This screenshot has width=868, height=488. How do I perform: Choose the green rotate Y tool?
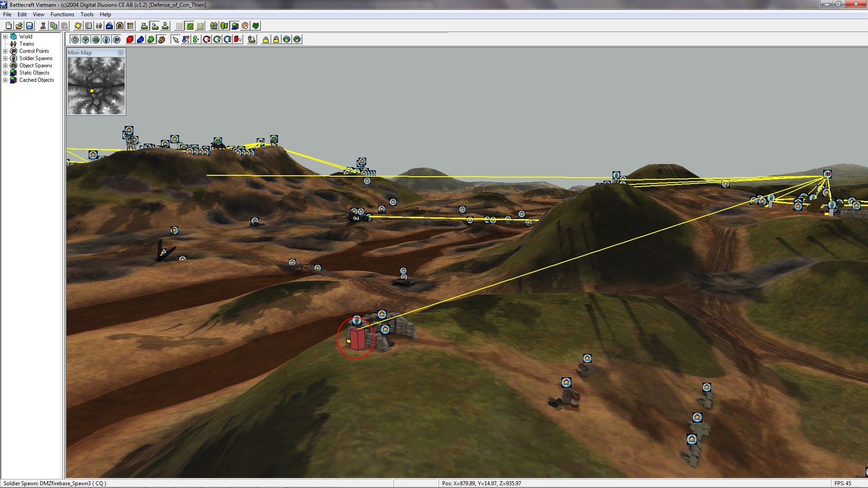pos(217,39)
